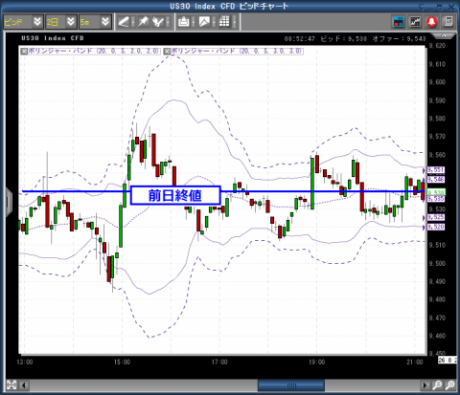Screen dimensions: 460x395
Task: Click the red alert bell icon
Action: (x=432, y=22)
